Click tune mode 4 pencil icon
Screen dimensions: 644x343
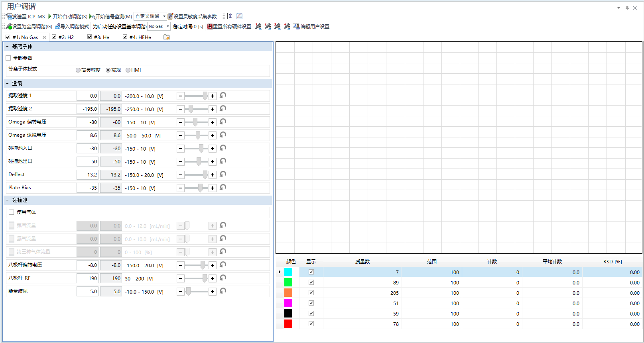(x=287, y=26)
